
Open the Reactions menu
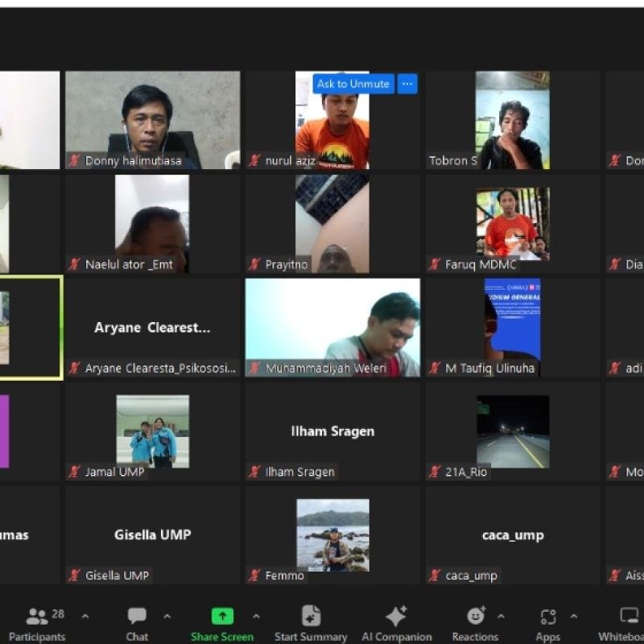475,617
